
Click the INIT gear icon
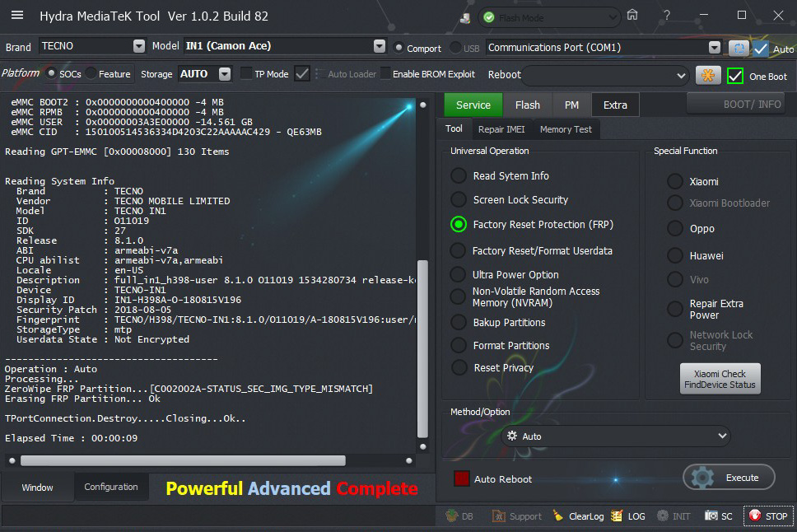662,516
